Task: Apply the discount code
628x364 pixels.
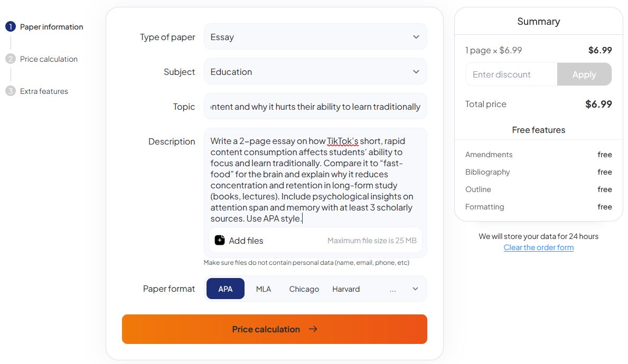Action: pos(584,74)
